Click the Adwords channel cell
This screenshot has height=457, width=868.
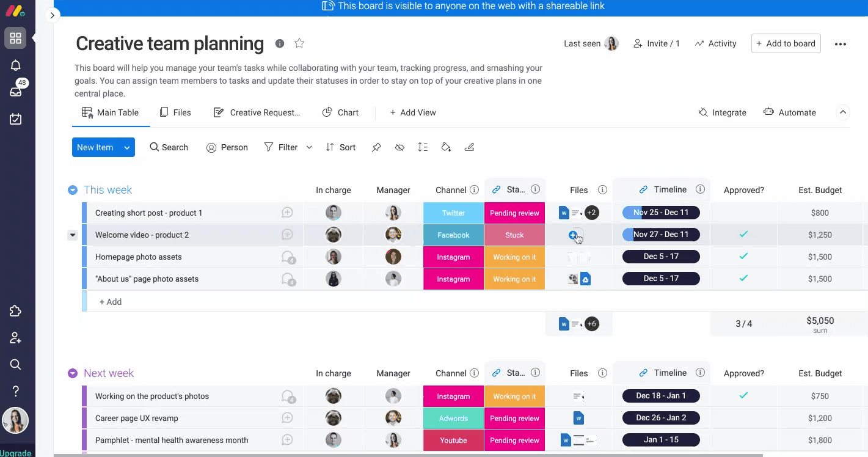pos(453,418)
